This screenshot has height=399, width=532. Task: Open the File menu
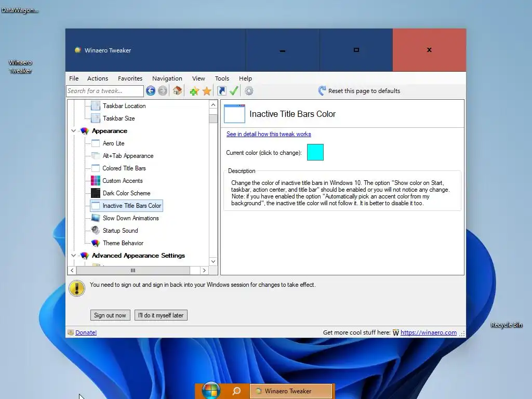(x=74, y=78)
